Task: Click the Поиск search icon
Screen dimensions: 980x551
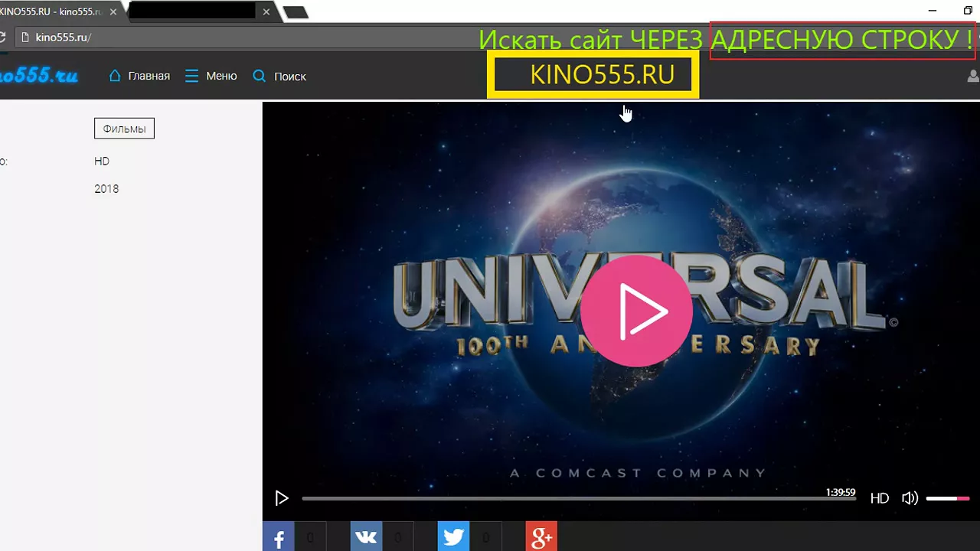Action: 260,76
